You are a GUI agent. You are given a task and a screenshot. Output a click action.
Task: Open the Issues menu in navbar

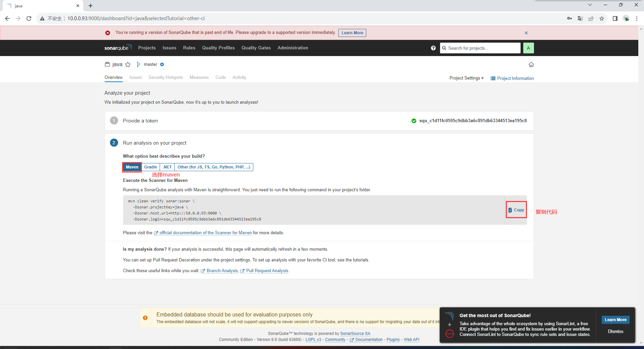169,48
